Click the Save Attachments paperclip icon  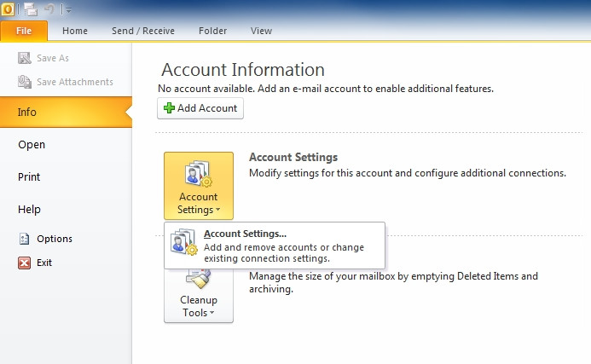click(x=25, y=82)
